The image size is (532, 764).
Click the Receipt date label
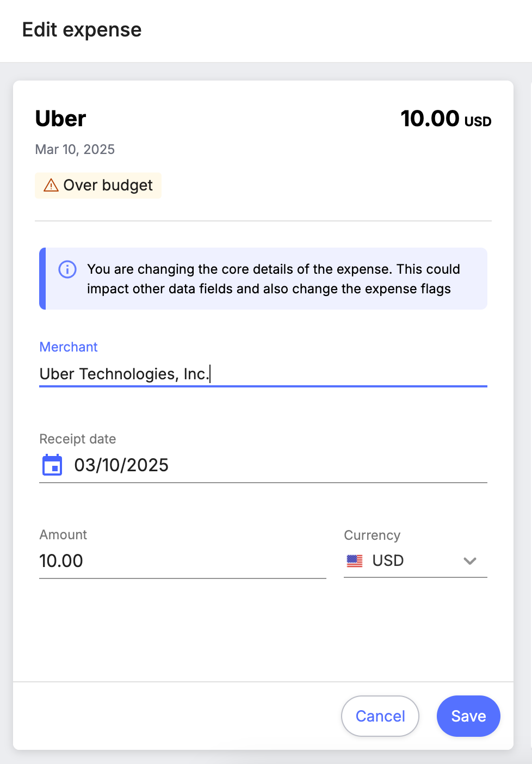78,439
